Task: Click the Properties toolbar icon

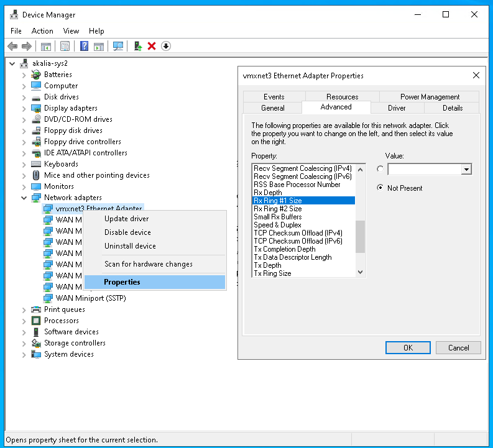Action: pyautogui.click(x=65, y=46)
